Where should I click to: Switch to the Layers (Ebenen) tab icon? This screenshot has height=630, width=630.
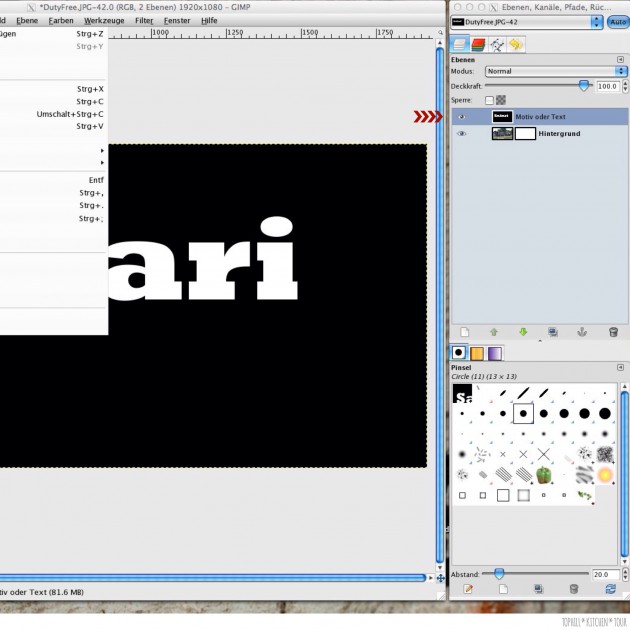pyautogui.click(x=459, y=44)
